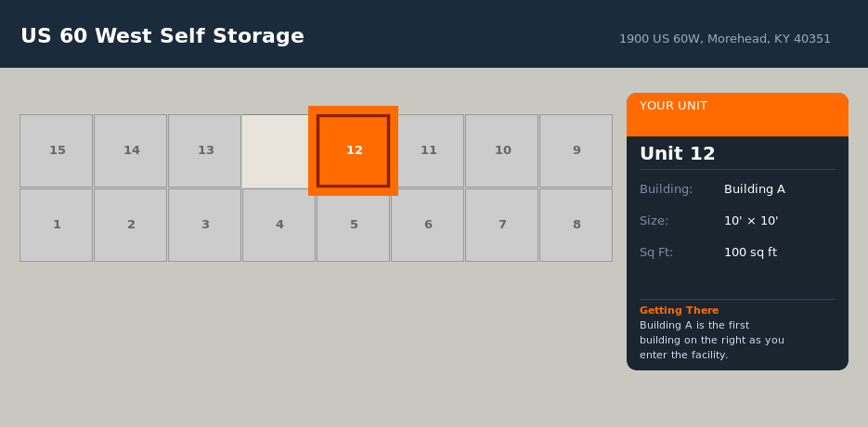Click storage unit 4
The image size is (868, 427).
(279, 225)
